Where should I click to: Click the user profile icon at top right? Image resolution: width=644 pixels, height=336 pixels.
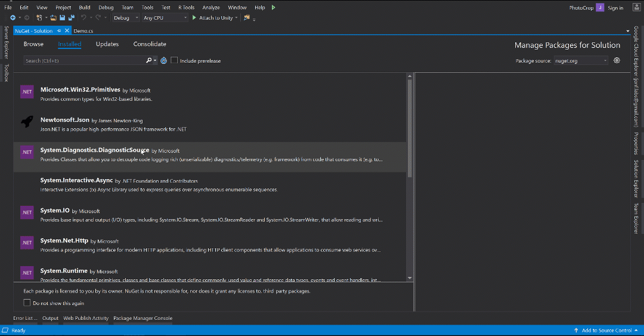[x=636, y=7]
